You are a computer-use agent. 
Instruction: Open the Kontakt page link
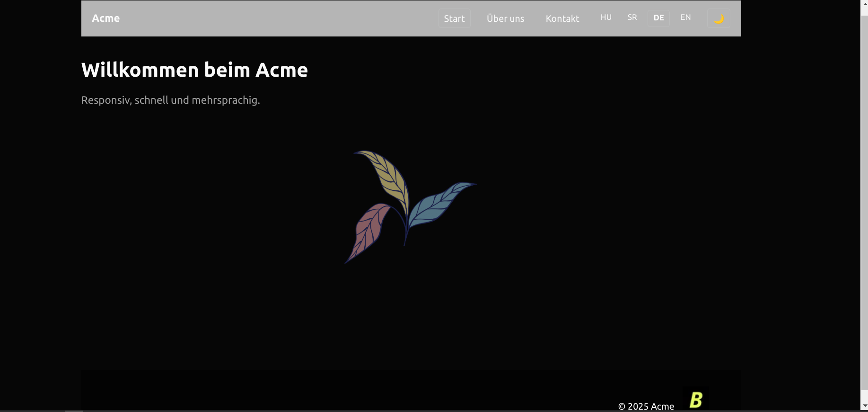coord(562,18)
